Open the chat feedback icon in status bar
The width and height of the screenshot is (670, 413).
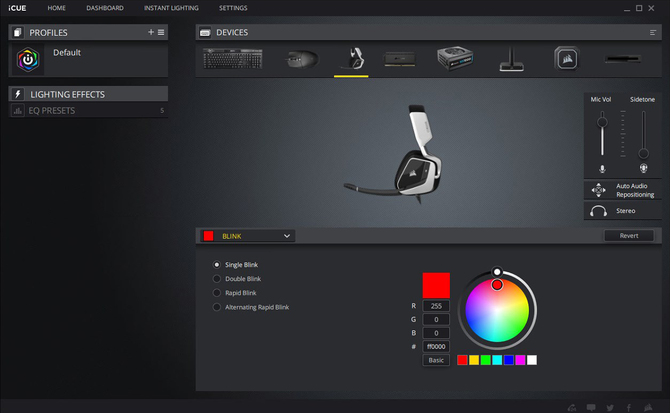pos(591,408)
